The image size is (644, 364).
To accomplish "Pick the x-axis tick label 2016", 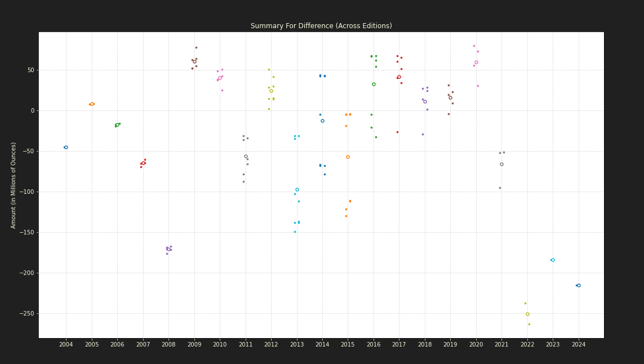I will tap(374, 344).
